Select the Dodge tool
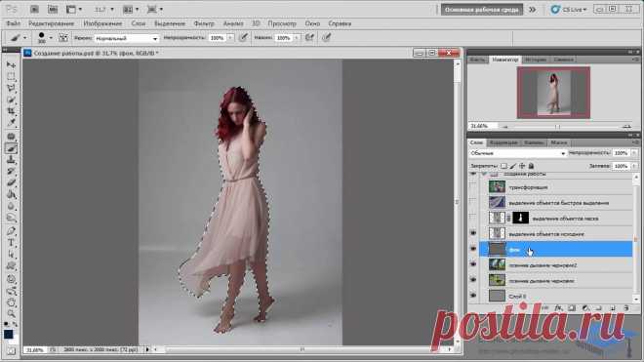The height and width of the screenshot is (362, 644). click(11, 218)
